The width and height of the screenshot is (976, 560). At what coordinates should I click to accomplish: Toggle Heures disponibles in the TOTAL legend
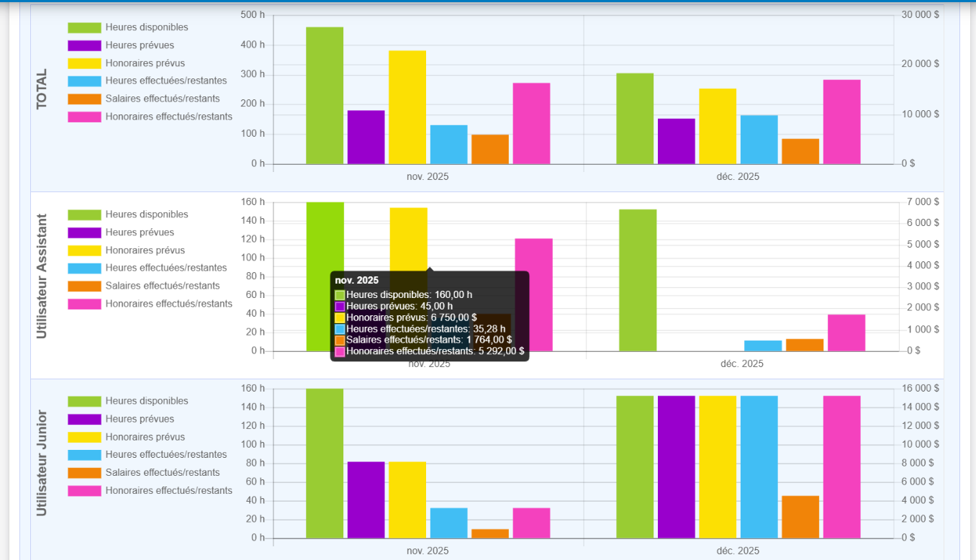click(146, 27)
